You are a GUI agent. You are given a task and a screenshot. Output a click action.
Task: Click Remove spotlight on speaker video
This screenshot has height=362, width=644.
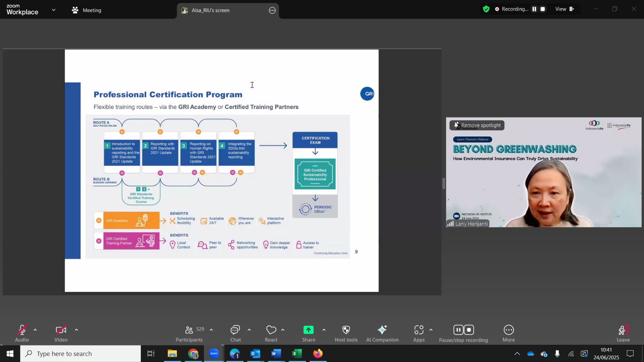click(477, 125)
